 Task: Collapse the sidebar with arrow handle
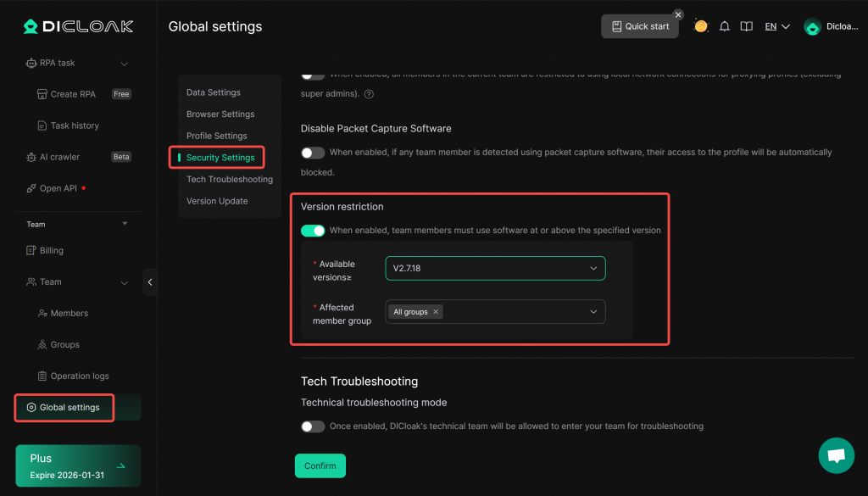[x=150, y=282]
